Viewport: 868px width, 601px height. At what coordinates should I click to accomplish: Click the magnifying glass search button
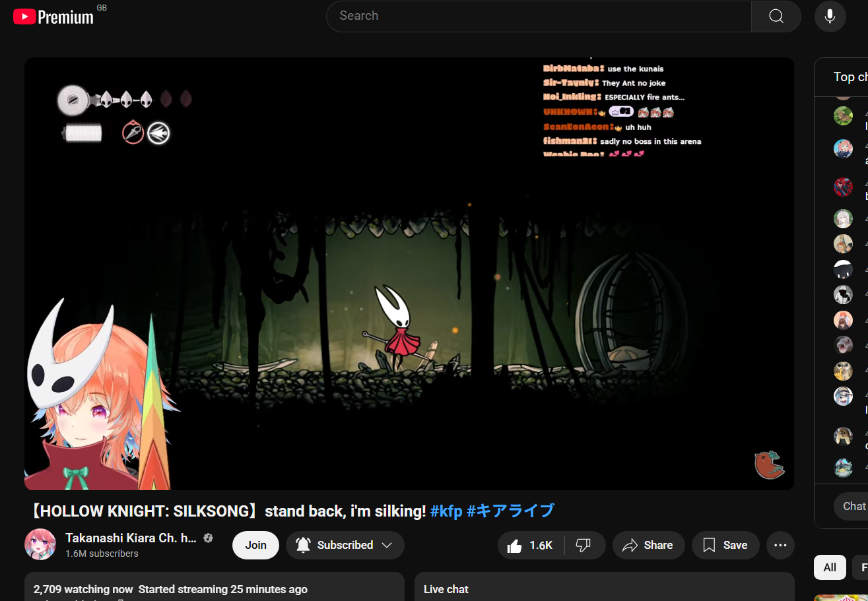[x=776, y=16]
